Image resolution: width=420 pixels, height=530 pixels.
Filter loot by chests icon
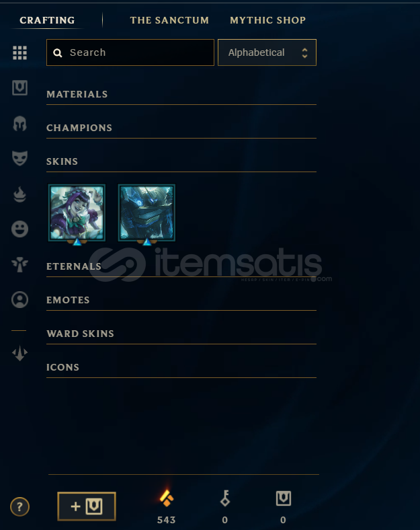pyautogui.click(x=19, y=88)
